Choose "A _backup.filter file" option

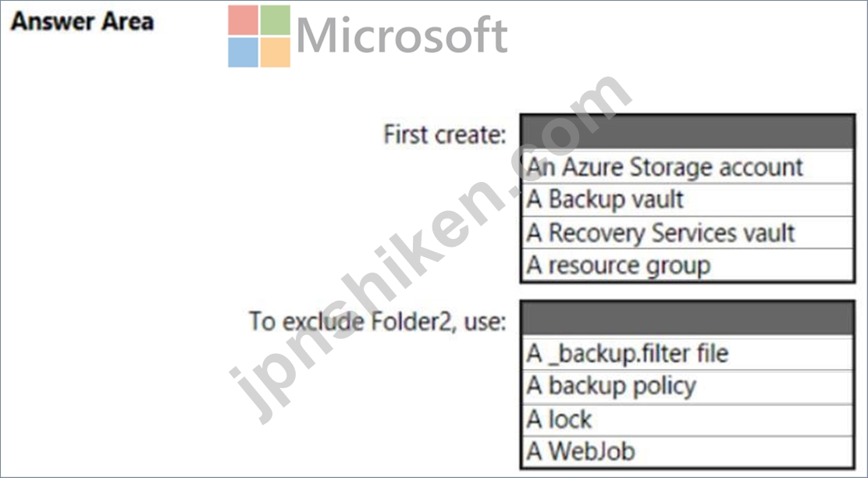[x=627, y=353]
